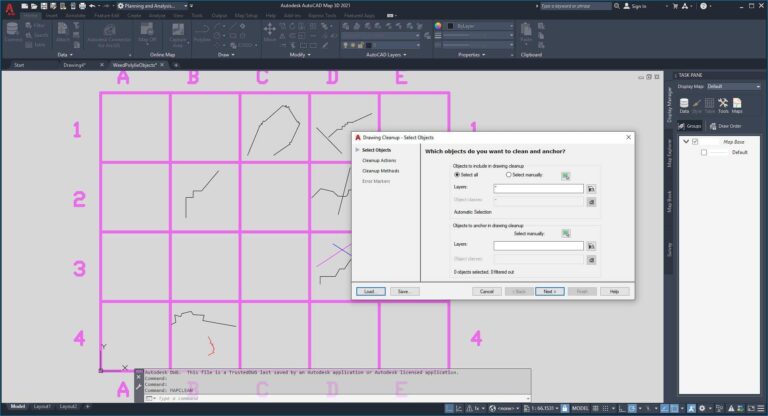The height and width of the screenshot is (416, 768).
Task: Select Cleanup Actions step in dialog
Action: click(379, 160)
